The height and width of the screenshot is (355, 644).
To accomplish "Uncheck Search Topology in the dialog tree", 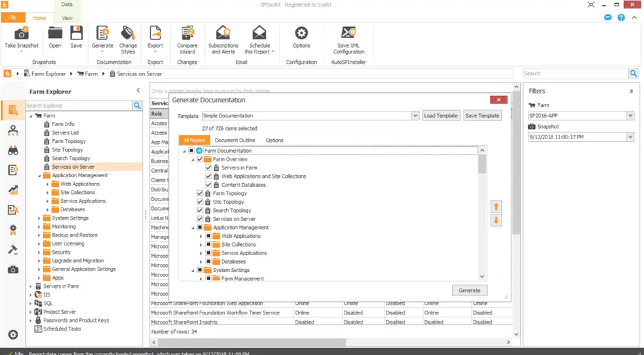I will (x=200, y=211).
